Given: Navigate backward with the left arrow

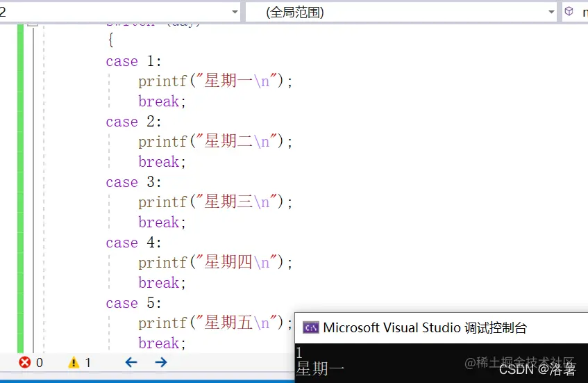Looking at the screenshot, I should click(x=131, y=362).
